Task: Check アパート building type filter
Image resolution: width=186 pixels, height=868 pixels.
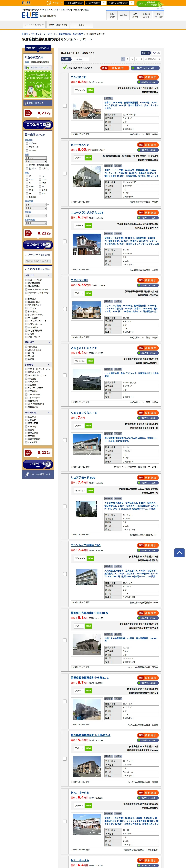Action: pyautogui.click(x=27, y=144)
